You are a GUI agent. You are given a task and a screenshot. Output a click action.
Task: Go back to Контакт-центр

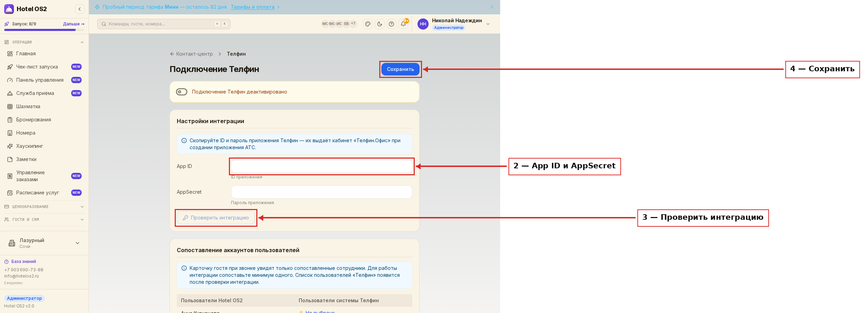click(x=191, y=54)
